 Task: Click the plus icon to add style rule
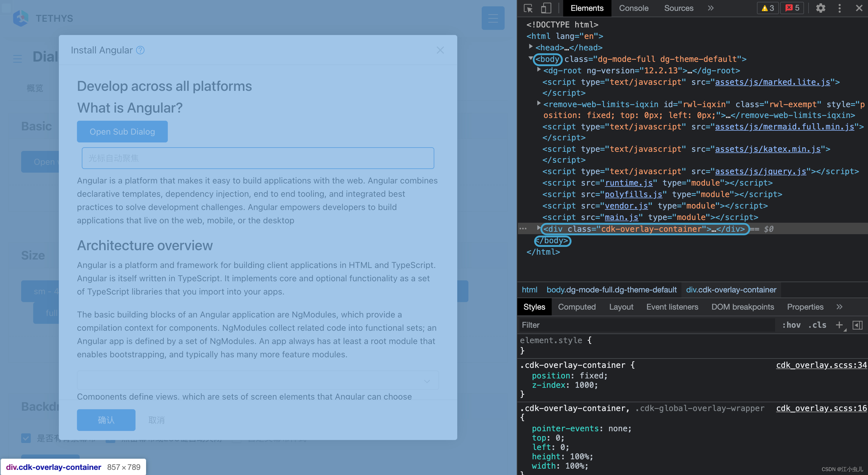click(x=839, y=325)
